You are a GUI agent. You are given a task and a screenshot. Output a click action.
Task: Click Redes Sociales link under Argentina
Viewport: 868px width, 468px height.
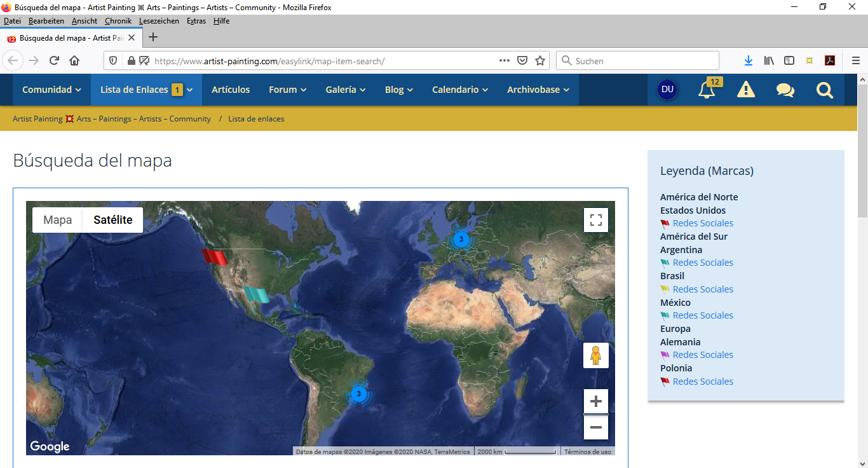(703, 263)
